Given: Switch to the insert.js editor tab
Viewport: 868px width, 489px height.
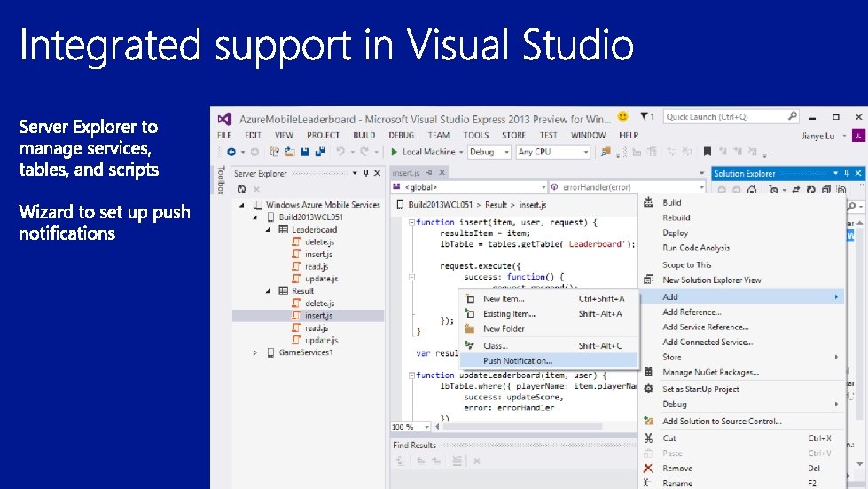Looking at the screenshot, I should coord(406,173).
